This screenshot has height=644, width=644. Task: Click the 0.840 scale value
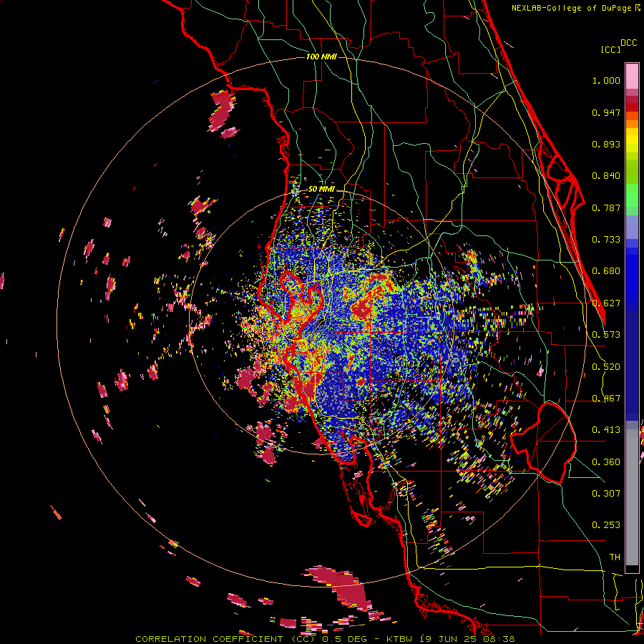click(606, 176)
